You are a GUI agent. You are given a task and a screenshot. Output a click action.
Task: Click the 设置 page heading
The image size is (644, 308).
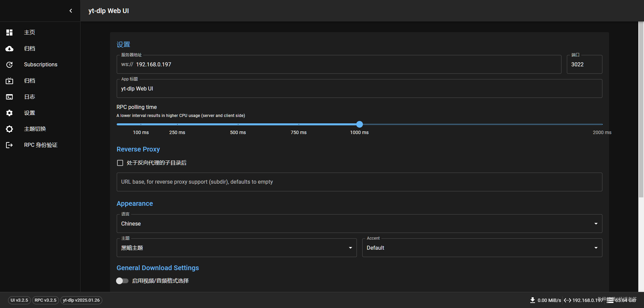(123, 45)
